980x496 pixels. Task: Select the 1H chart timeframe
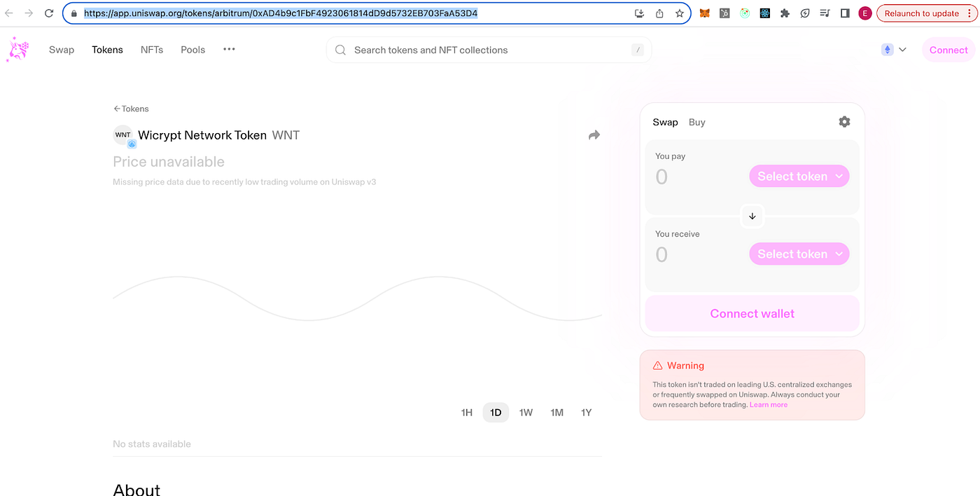[x=467, y=413]
